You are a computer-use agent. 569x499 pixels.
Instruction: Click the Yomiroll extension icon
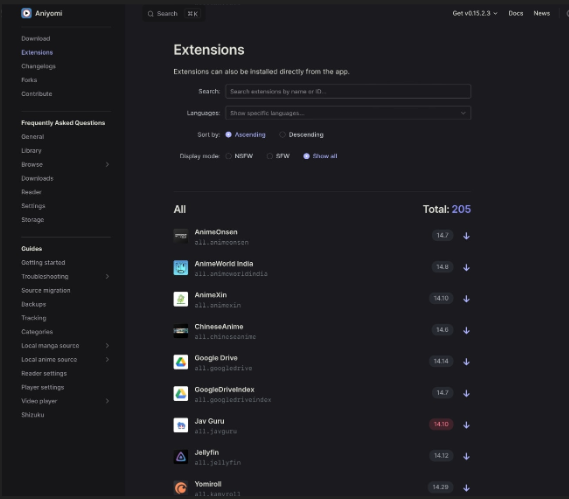pyautogui.click(x=181, y=488)
